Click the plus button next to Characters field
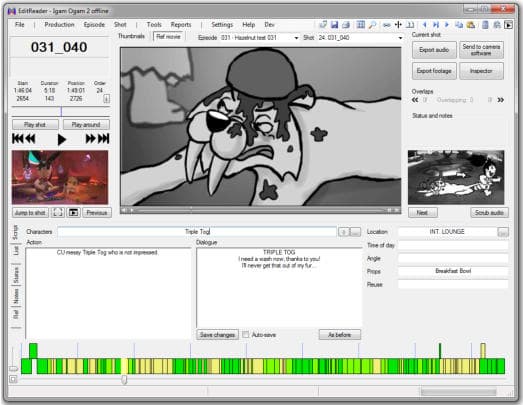This screenshot has width=523, height=405. [x=344, y=232]
